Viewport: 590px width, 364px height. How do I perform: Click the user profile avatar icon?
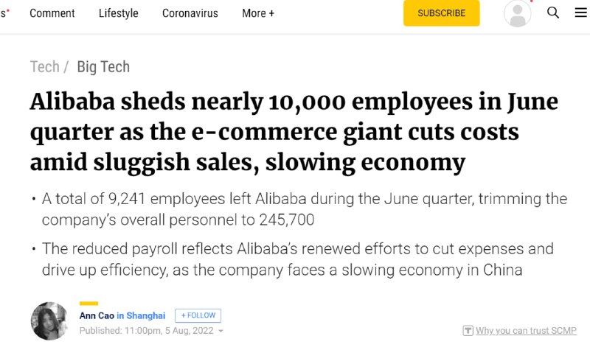[518, 13]
